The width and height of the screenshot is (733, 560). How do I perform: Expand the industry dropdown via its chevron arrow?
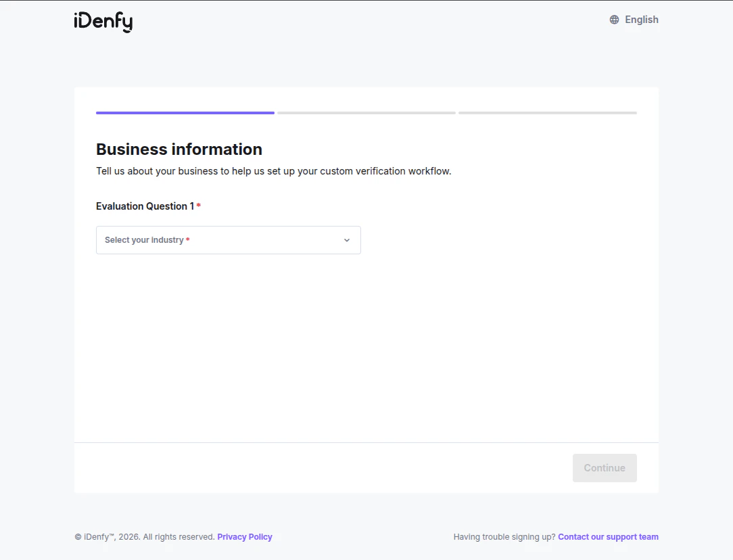346,240
